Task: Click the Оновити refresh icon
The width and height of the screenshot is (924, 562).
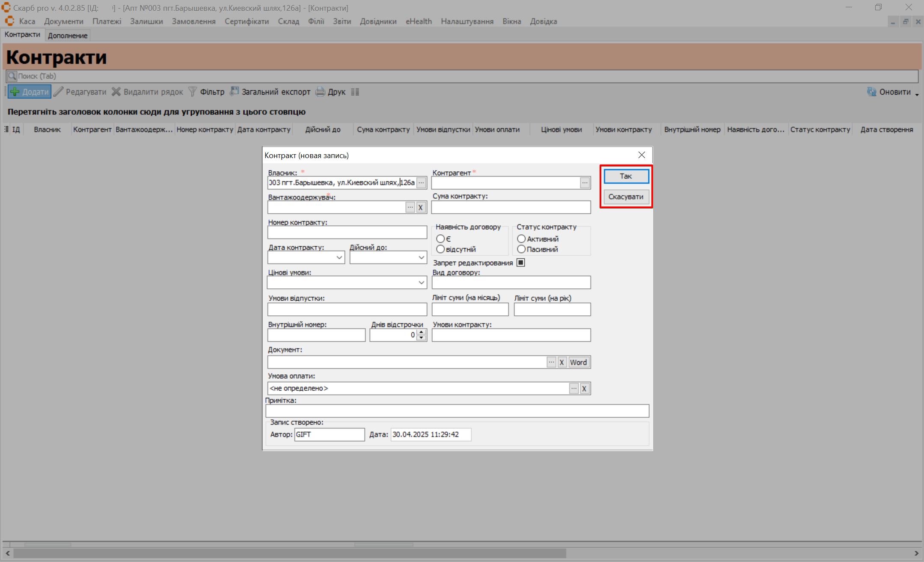Action: (x=871, y=92)
